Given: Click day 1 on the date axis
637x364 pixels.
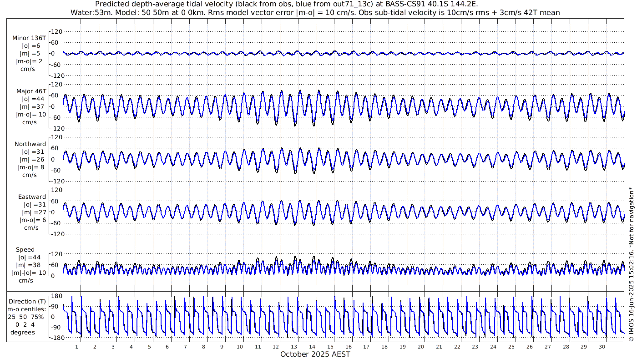Looking at the screenshot, I should pyautogui.click(x=77, y=347).
